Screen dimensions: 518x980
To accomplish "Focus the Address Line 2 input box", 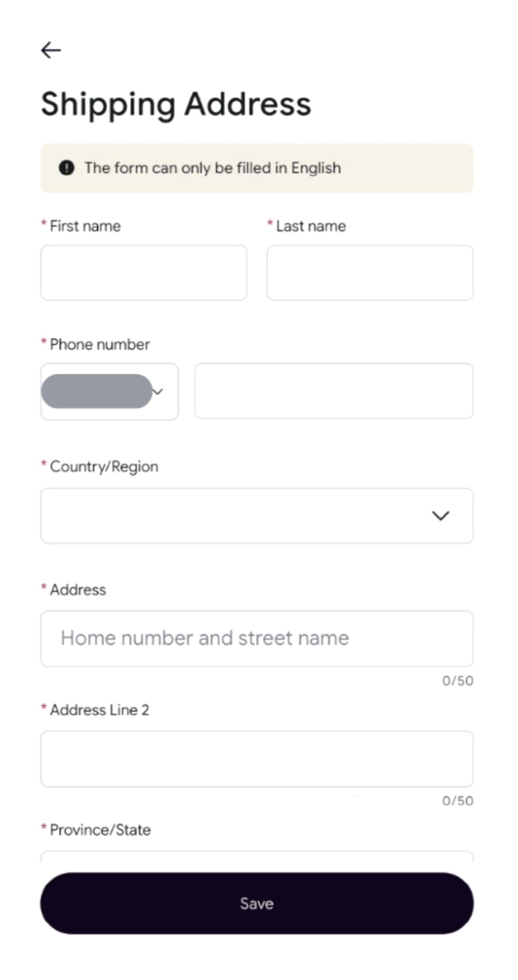I will point(257,759).
